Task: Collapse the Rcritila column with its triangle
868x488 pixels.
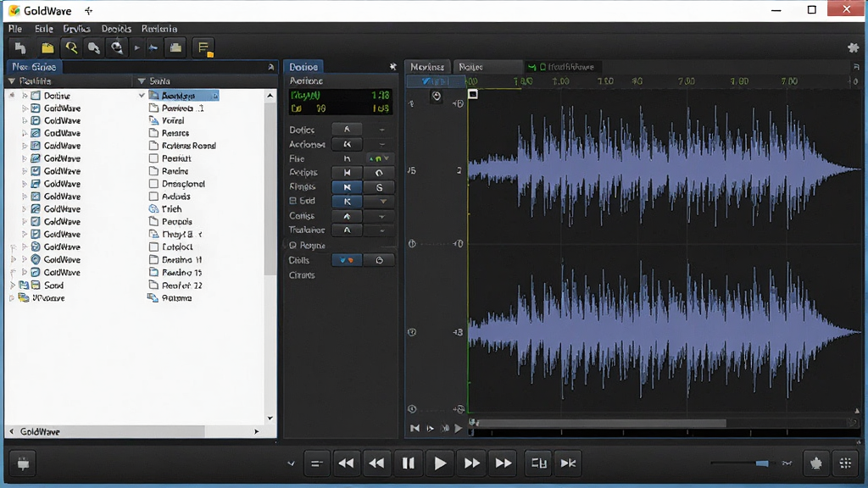Action: (12, 81)
